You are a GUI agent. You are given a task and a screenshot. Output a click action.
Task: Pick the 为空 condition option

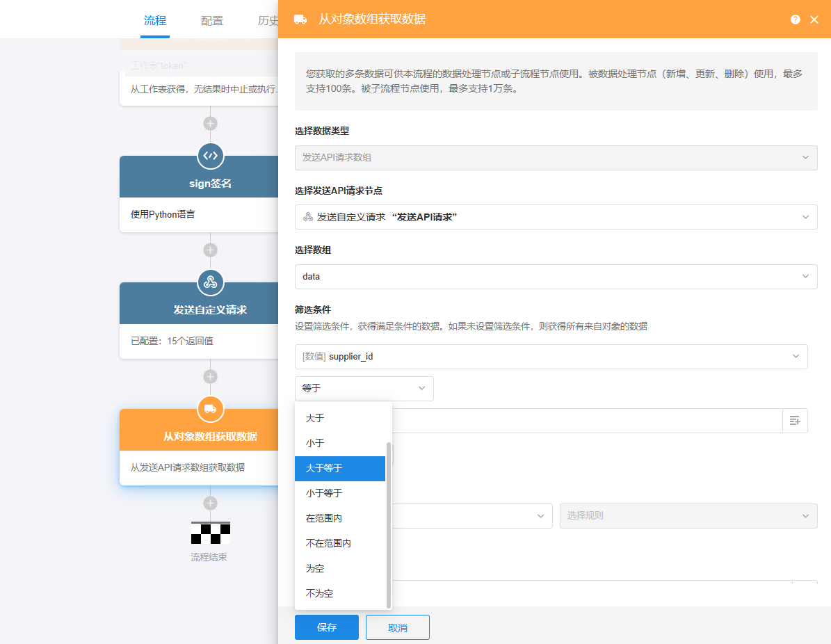click(339, 568)
